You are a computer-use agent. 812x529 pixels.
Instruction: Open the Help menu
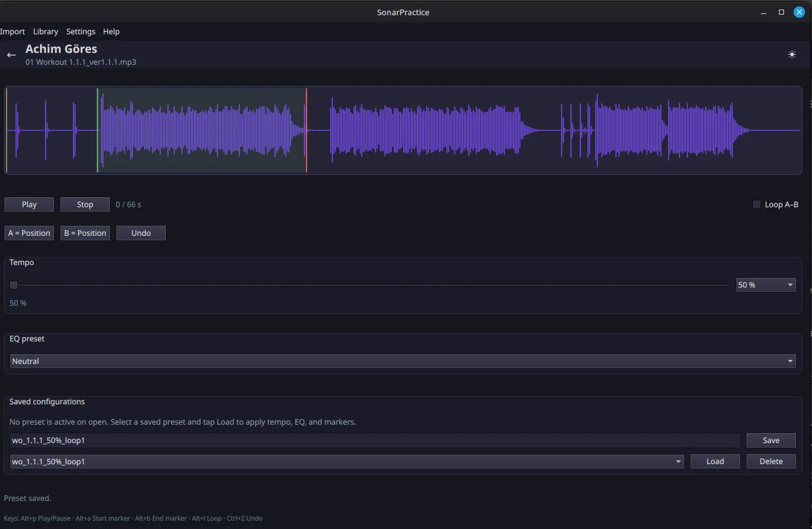coord(111,31)
